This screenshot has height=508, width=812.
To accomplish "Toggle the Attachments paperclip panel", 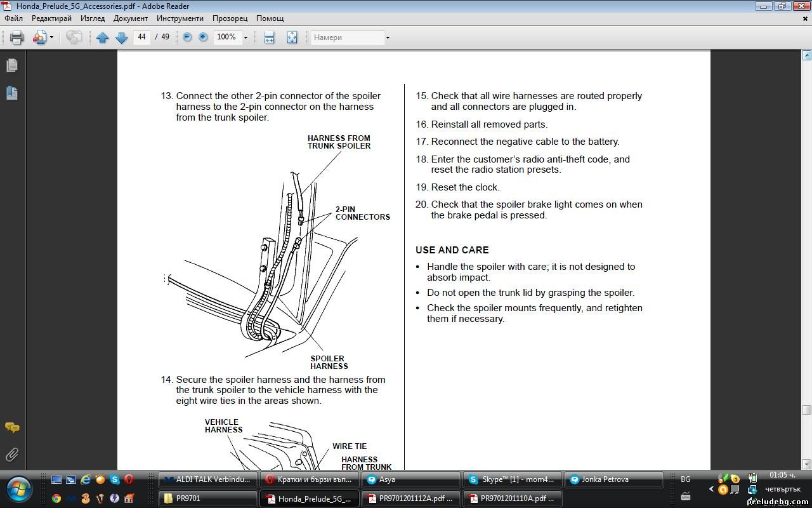I will (11, 455).
